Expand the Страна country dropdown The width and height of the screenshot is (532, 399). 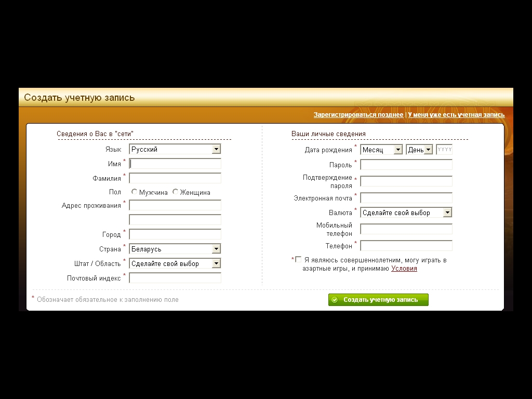tap(175, 249)
